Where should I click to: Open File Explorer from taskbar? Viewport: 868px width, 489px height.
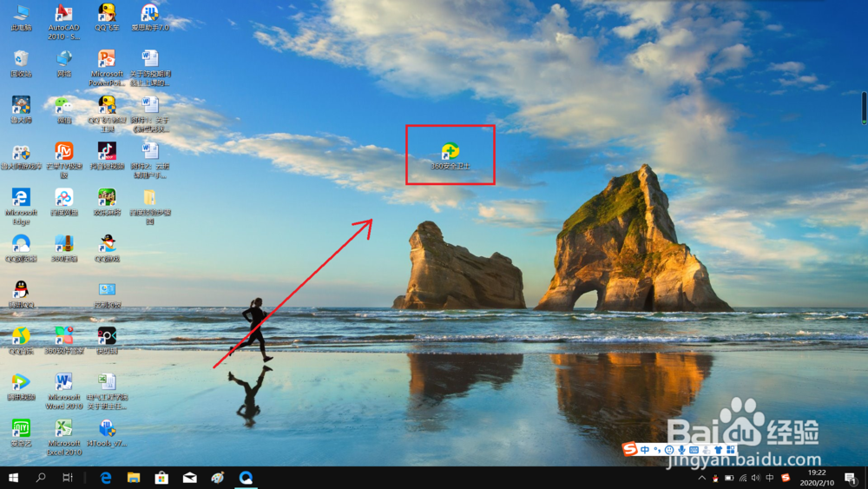(134, 478)
